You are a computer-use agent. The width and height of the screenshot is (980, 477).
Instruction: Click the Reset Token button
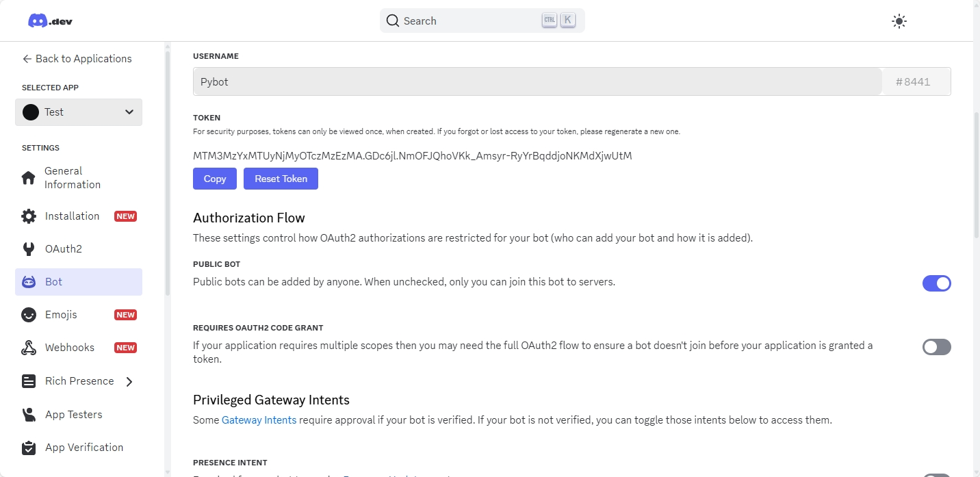point(281,179)
